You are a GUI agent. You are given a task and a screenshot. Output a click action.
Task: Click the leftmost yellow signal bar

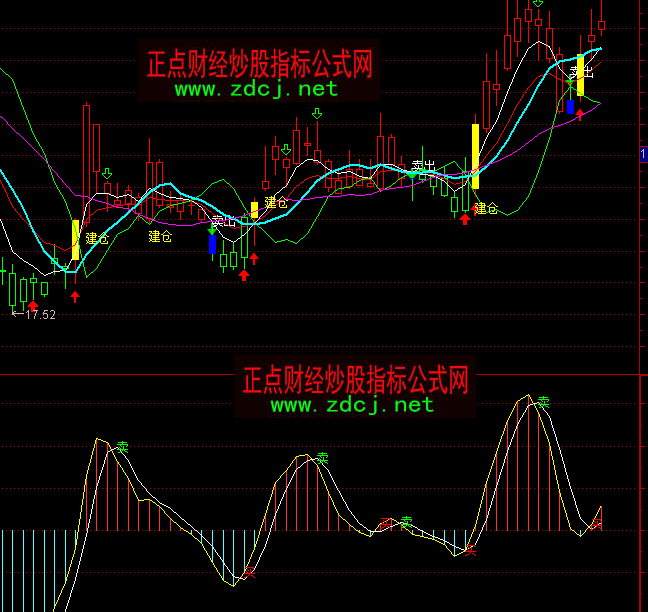(x=75, y=239)
